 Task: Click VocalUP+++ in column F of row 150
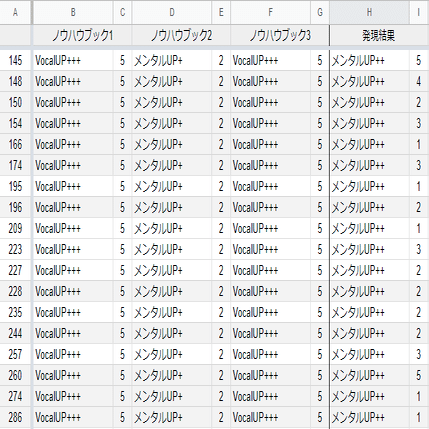click(270, 102)
